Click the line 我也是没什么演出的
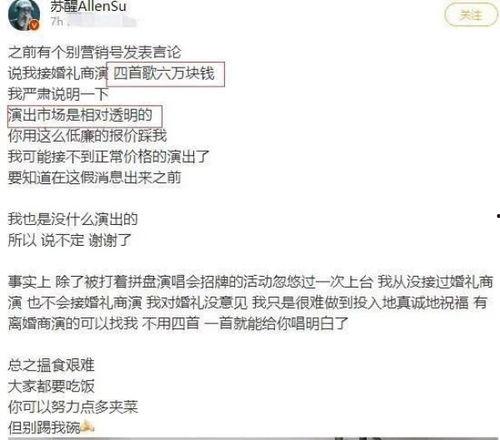Image resolution: width=500 pixels, height=440 pixels. pos(73,219)
